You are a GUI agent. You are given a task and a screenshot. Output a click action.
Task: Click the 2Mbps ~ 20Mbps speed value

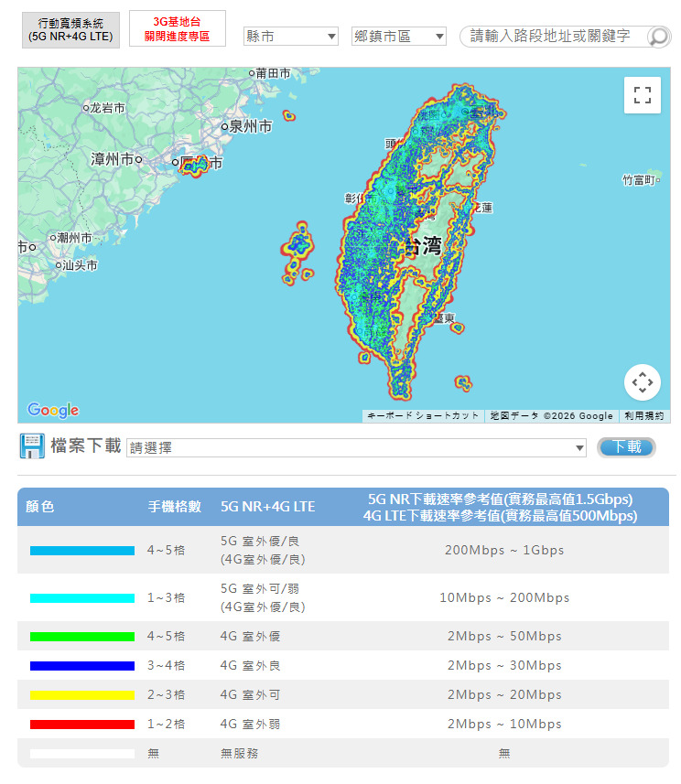(504, 694)
